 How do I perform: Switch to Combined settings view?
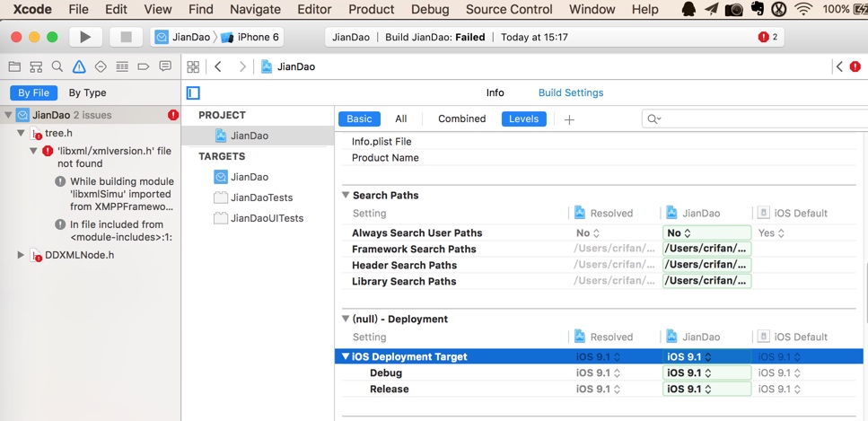[x=461, y=118]
